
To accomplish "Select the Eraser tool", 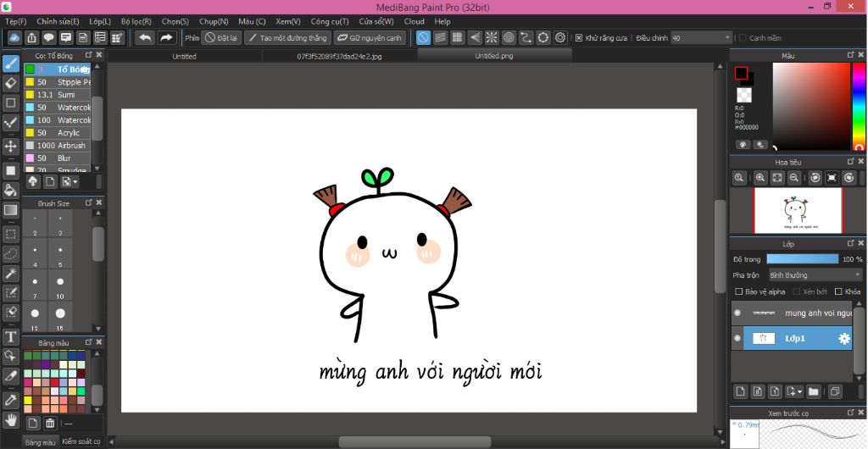I will tap(10, 83).
